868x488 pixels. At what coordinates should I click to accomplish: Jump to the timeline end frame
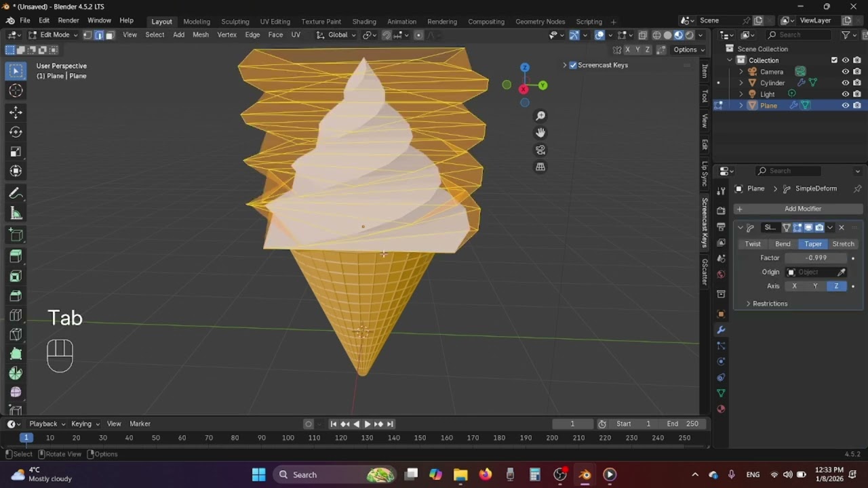click(x=390, y=424)
